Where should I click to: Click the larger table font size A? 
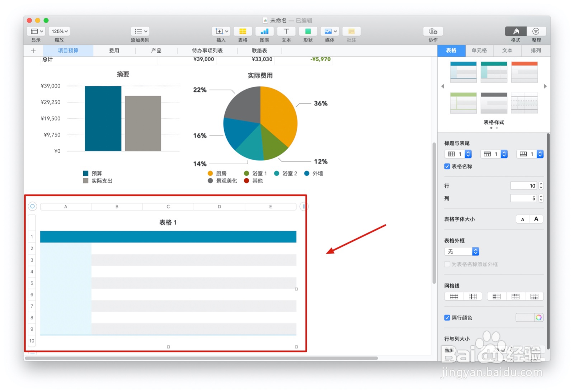click(x=536, y=219)
